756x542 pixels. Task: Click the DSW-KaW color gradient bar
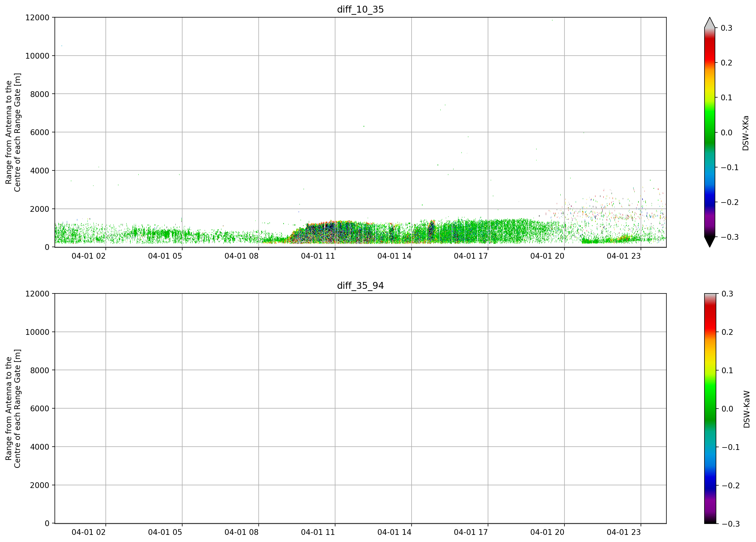pos(710,409)
